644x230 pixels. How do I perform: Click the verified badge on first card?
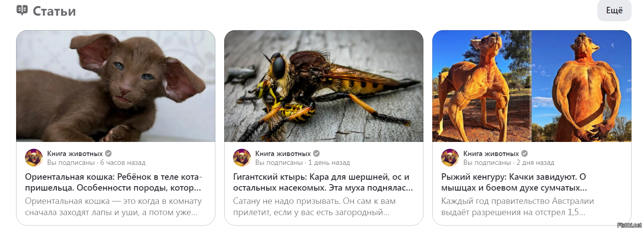(108, 154)
